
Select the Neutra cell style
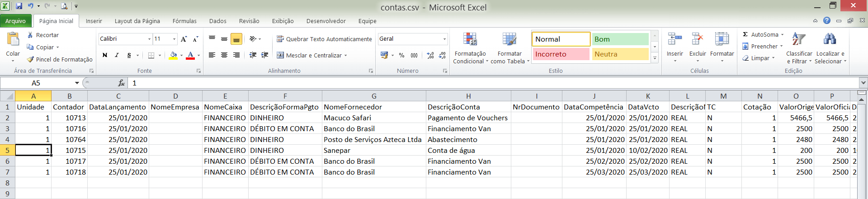(x=620, y=54)
